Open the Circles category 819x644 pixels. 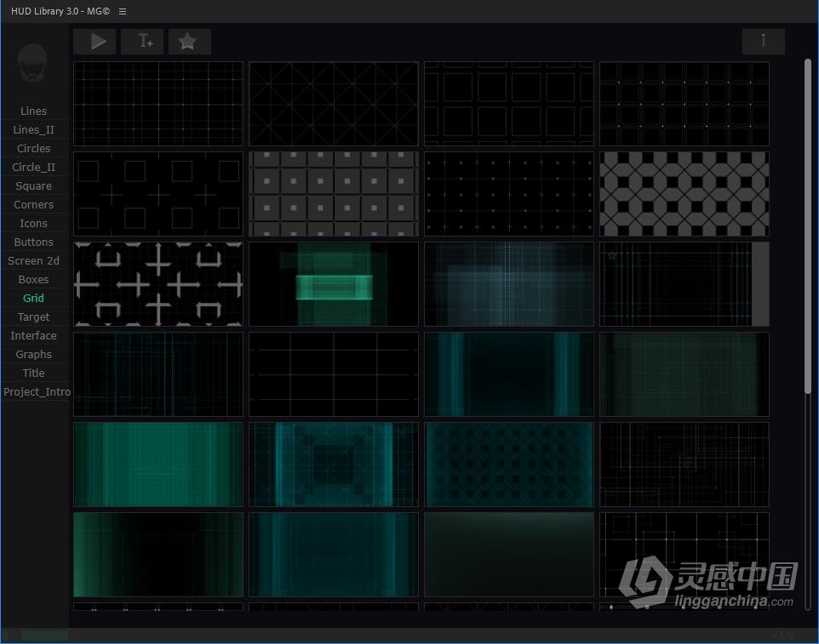coord(33,148)
